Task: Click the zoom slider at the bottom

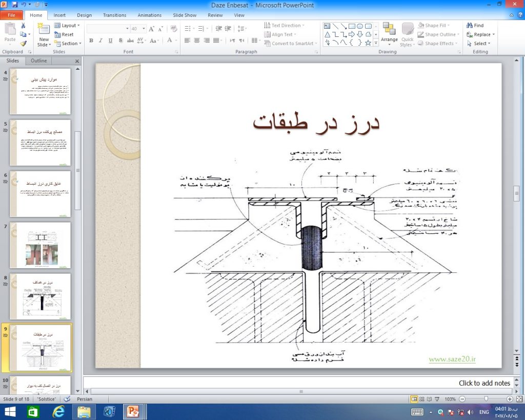Action: point(486,399)
